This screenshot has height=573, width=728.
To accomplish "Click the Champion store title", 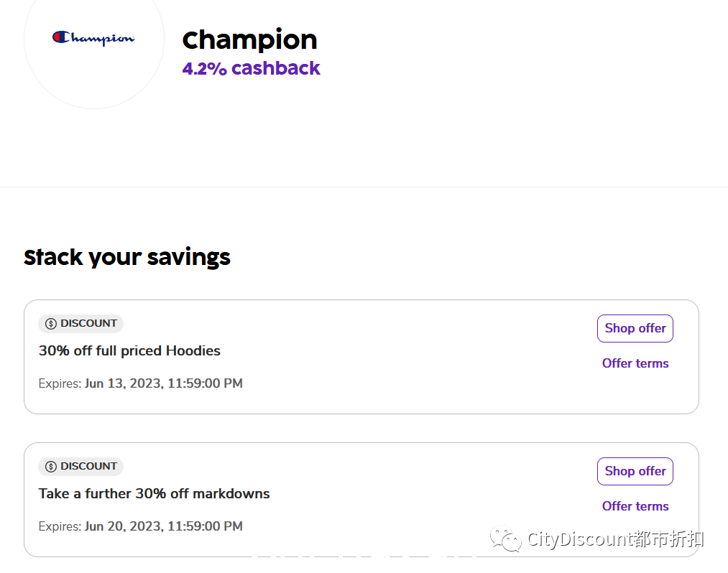I will (249, 40).
